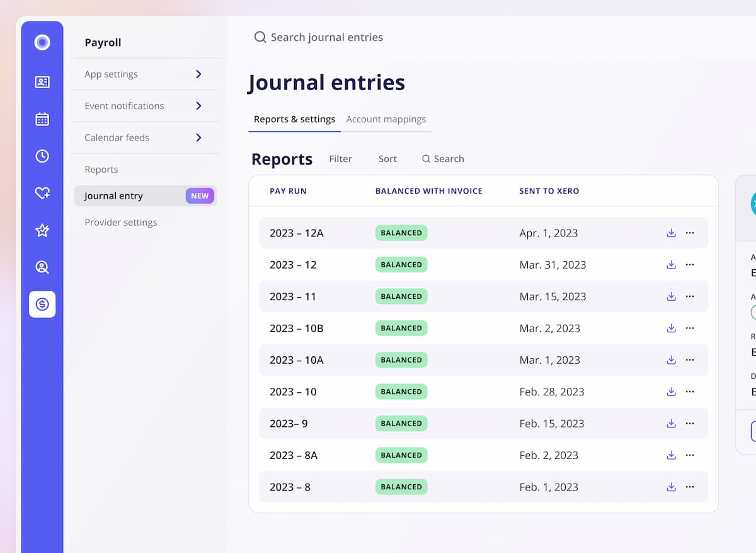Click the circular logo at sidebar top
The image size is (756, 553).
pos(42,42)
